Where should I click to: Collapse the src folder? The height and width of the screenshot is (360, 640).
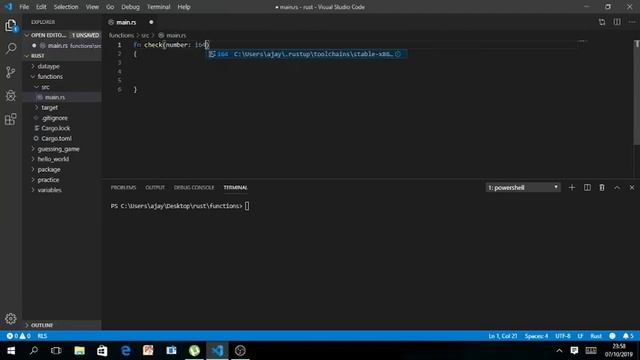click(45, 87)
